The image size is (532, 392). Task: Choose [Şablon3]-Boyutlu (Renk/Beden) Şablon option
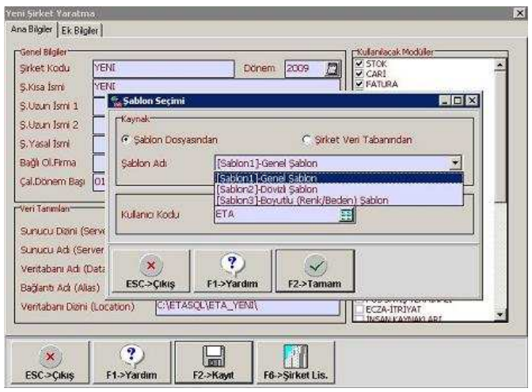[302, 200]
